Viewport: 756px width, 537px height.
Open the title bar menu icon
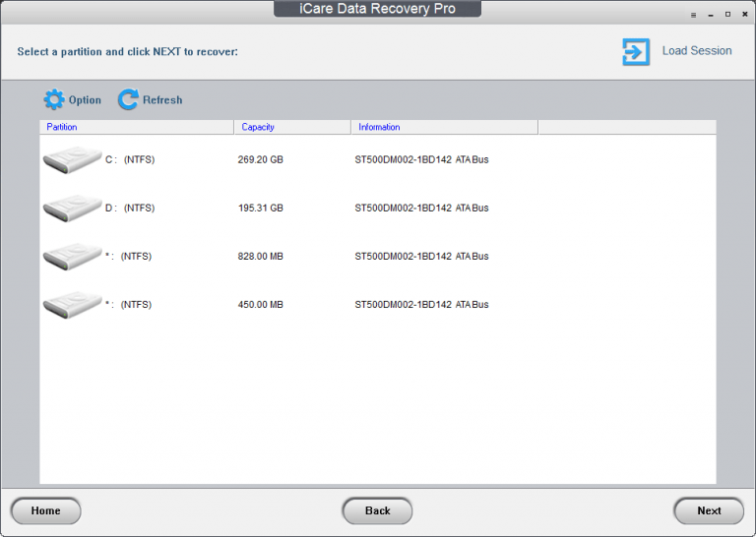pyautogui.click(x=693, y=15)
